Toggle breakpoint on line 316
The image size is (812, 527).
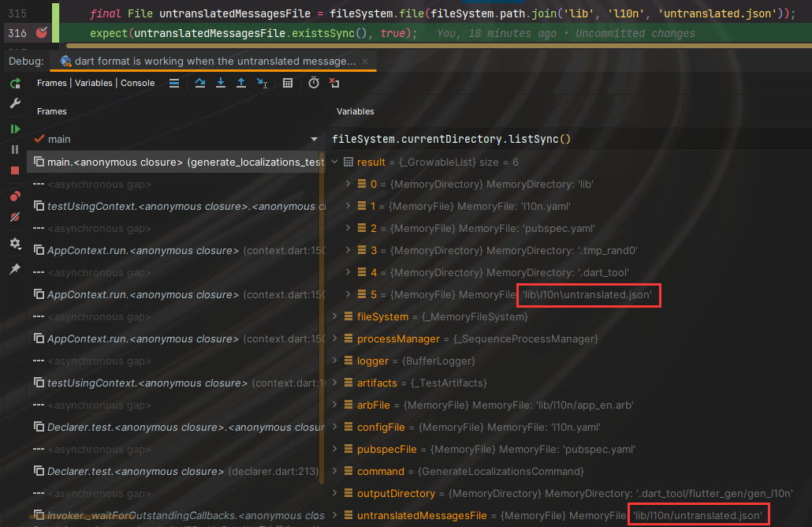[x=42, y=32]
